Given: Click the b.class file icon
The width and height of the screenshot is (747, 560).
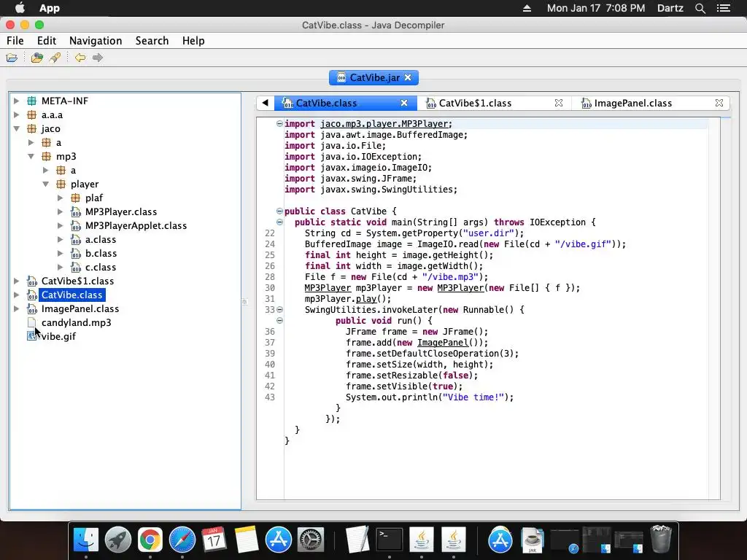Looking at the screenshot, I should (75, 253).
